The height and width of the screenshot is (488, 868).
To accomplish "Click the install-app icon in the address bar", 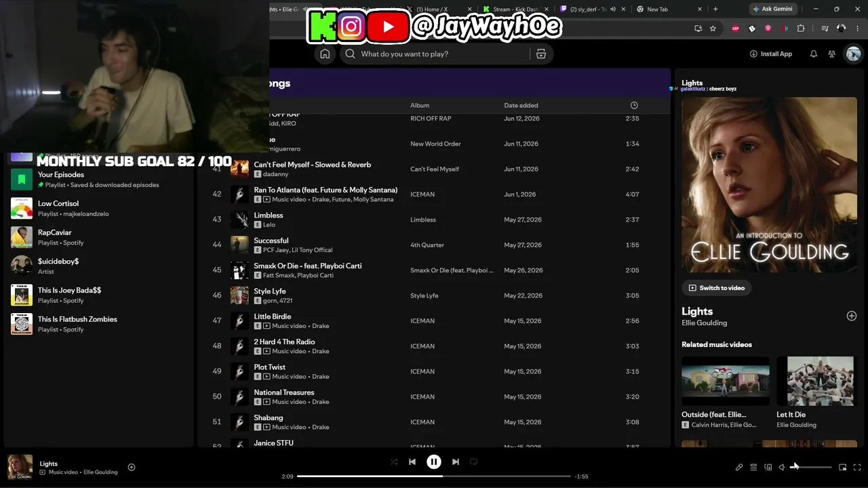I will (x=698, y=28).
